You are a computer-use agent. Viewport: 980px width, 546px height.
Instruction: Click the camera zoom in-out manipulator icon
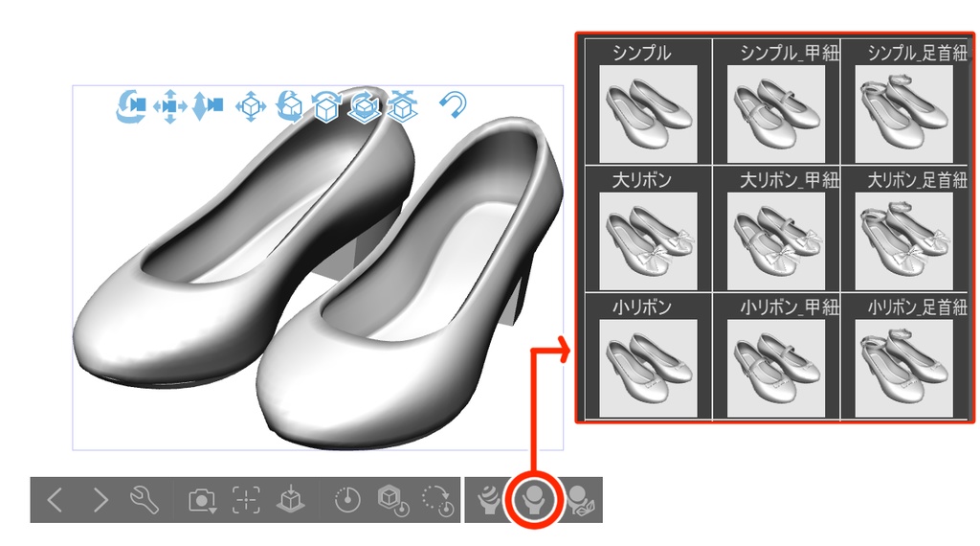[x=208, y=105]
